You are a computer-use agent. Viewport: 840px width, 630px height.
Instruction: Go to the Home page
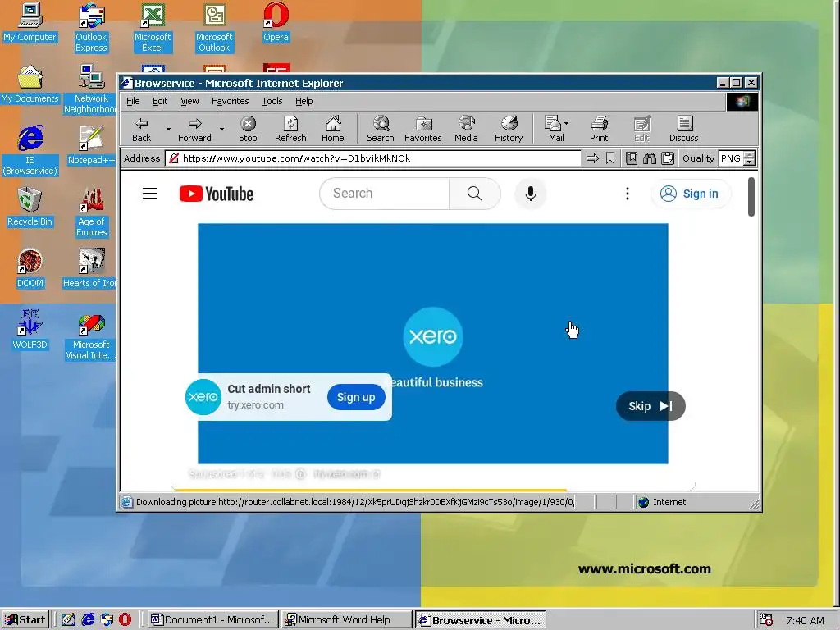(333, 129)
